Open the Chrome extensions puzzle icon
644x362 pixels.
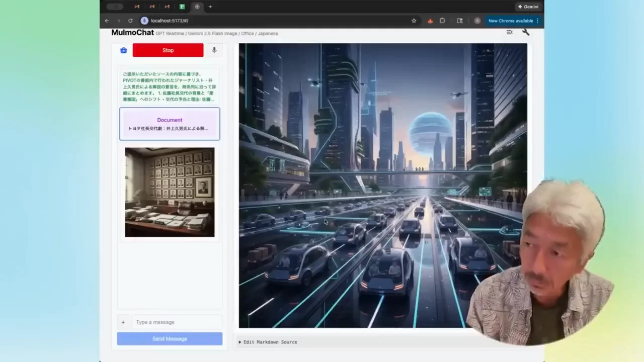pyautogui.click(x=442, y=21)
